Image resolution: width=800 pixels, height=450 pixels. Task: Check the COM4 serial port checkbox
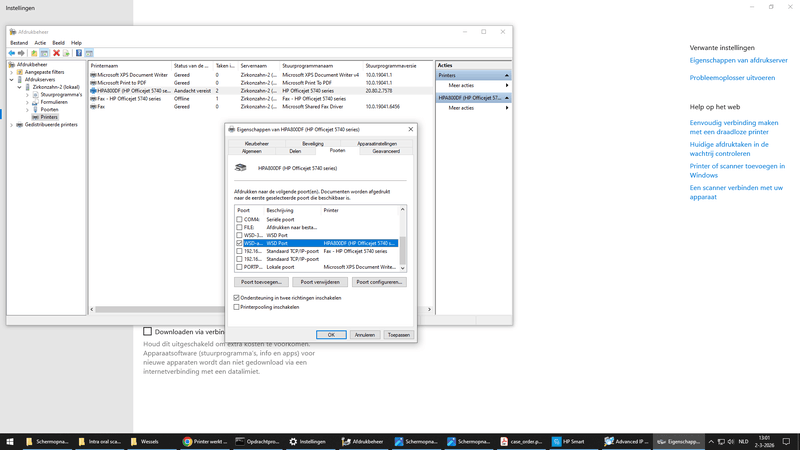(x=239, y=219)
